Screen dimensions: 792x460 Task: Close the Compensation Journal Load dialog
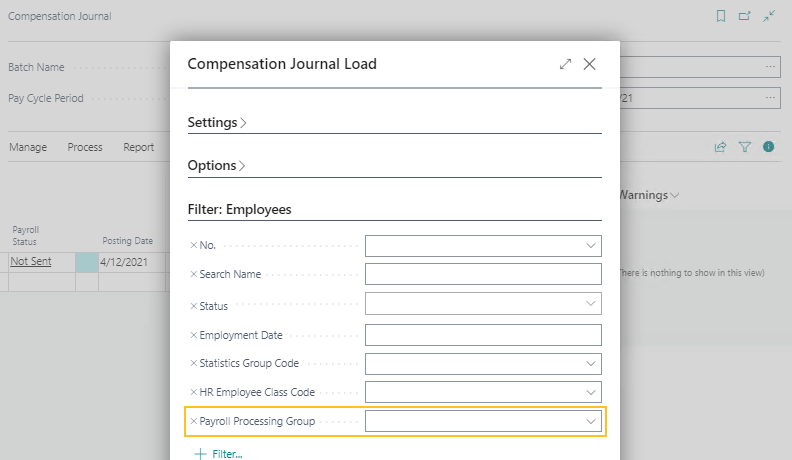coord(589,64)
